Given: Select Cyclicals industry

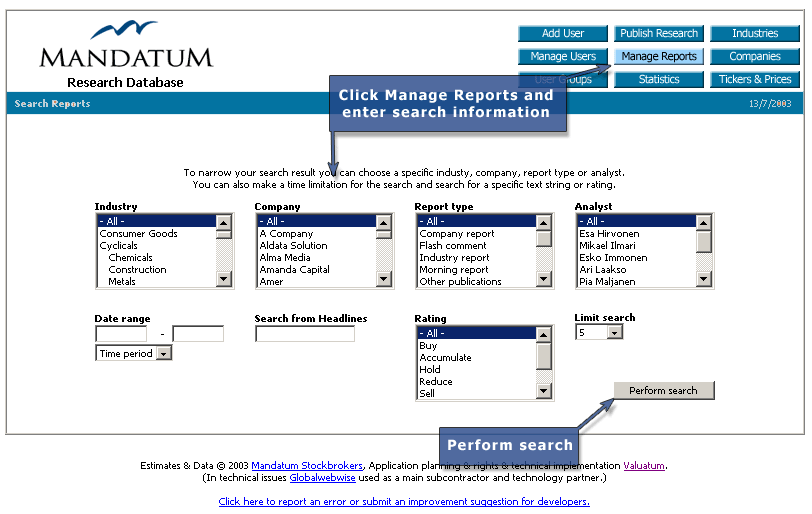Looking at the screenshot, I should click(157, 245).
